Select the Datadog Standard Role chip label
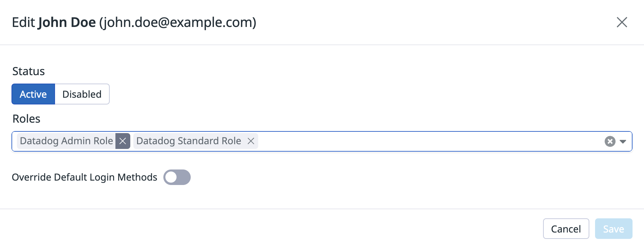This screenshot has height=248, width=644. 189,141
